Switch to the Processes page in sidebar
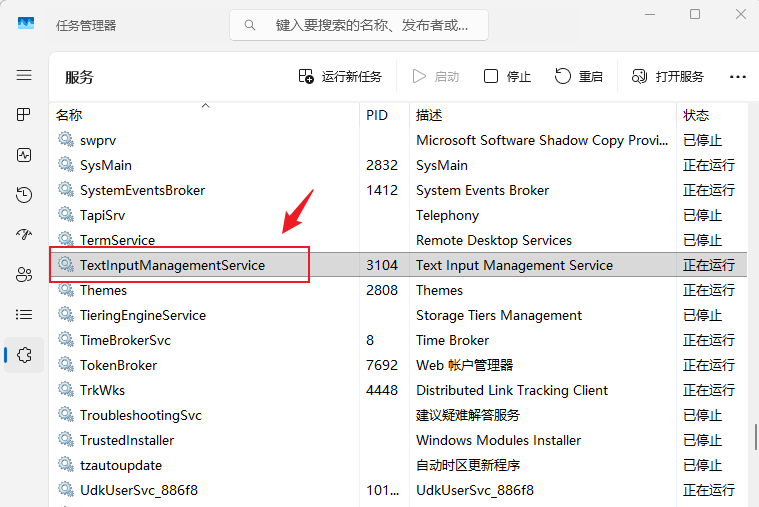 (x=24, y=115)
